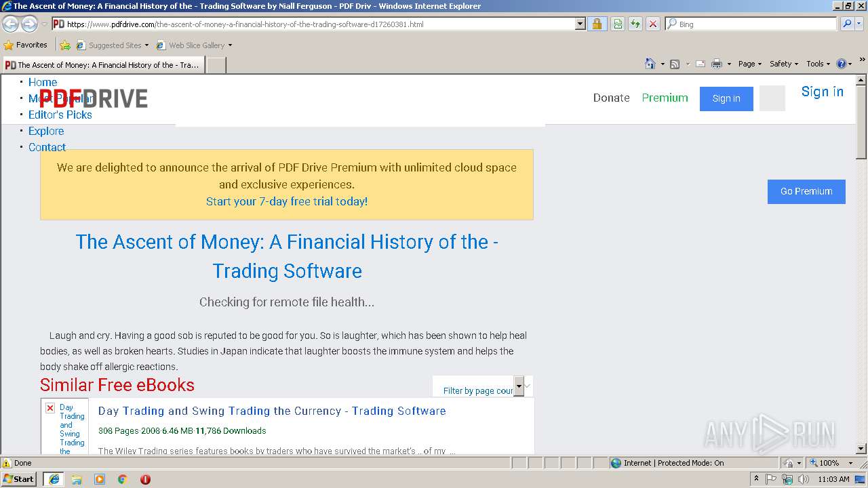The width and height of the screenshot is (868, 488).
Task: Click the Add to Favorites Bar icon
Action: coord(65,45)
